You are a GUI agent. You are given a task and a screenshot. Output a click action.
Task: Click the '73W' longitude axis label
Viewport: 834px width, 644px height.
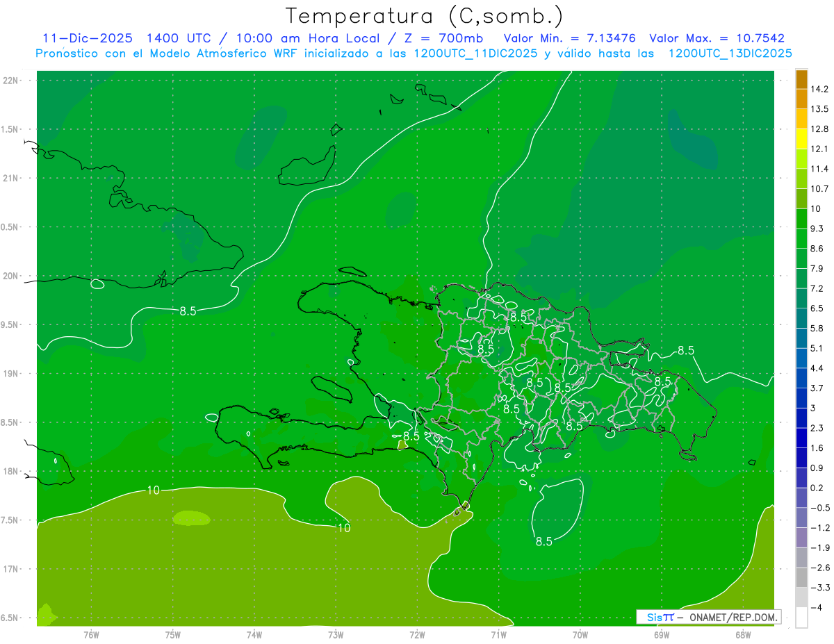point(336,634)
